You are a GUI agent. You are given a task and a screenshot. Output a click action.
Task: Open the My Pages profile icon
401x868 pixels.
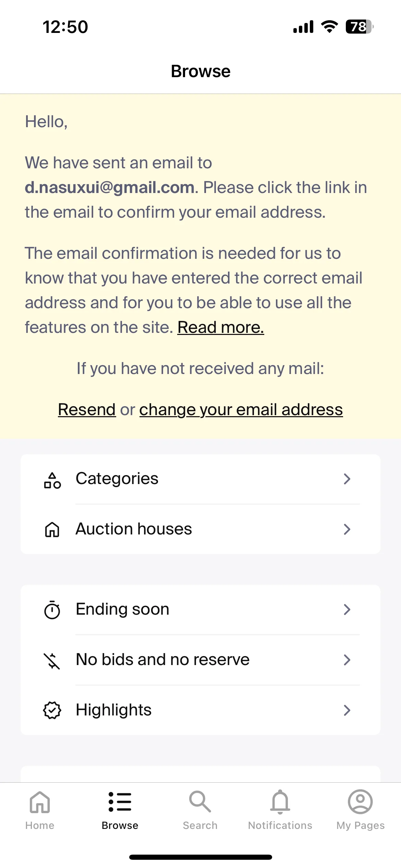click(360, 802)
